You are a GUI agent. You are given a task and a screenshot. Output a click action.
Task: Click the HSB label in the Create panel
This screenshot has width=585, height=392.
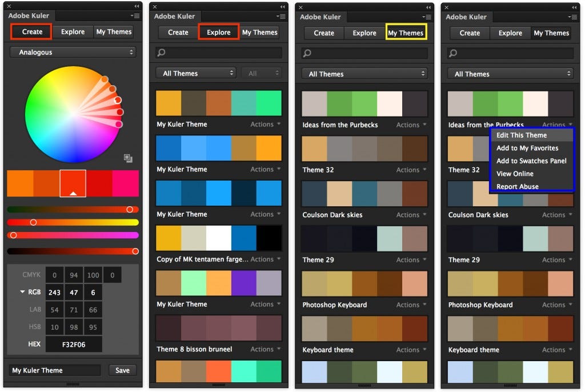[35, 327]
